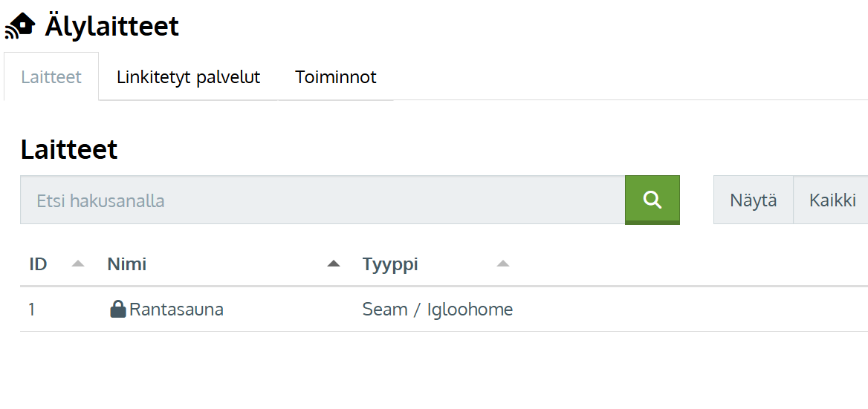
Task: Click the sort arrow beside ID
Action: (x=78, y=264)
